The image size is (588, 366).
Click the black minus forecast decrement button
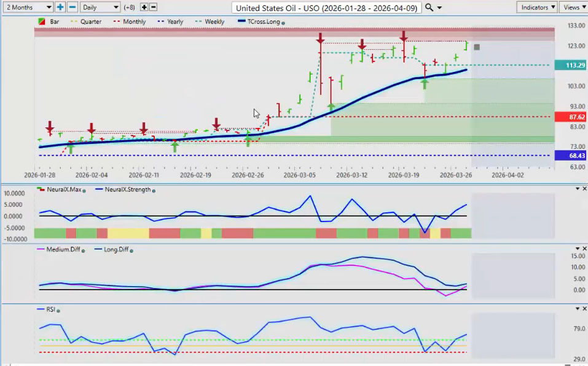[x=153, y=7]
